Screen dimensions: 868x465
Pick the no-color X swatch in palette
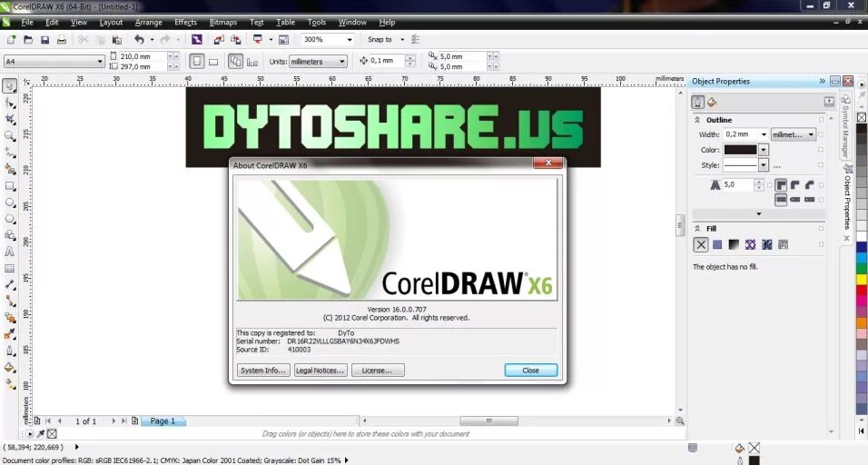tap(862, 117)
